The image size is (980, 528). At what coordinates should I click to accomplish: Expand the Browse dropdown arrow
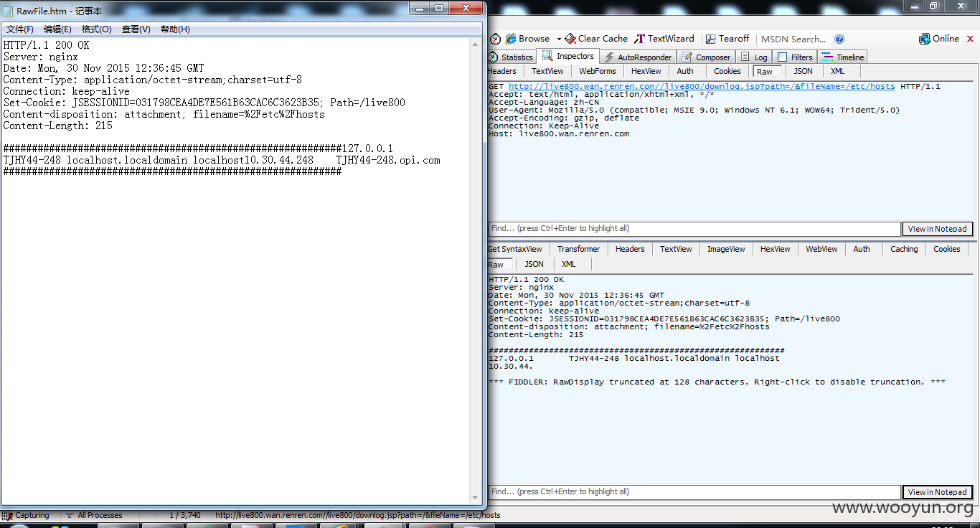[x=559, y=39]
